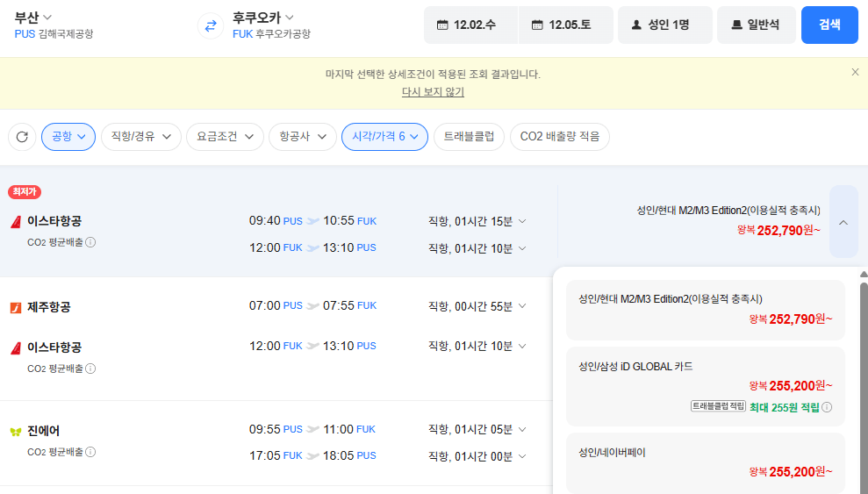Click 최대 255원 적립 text

(785, 408)
